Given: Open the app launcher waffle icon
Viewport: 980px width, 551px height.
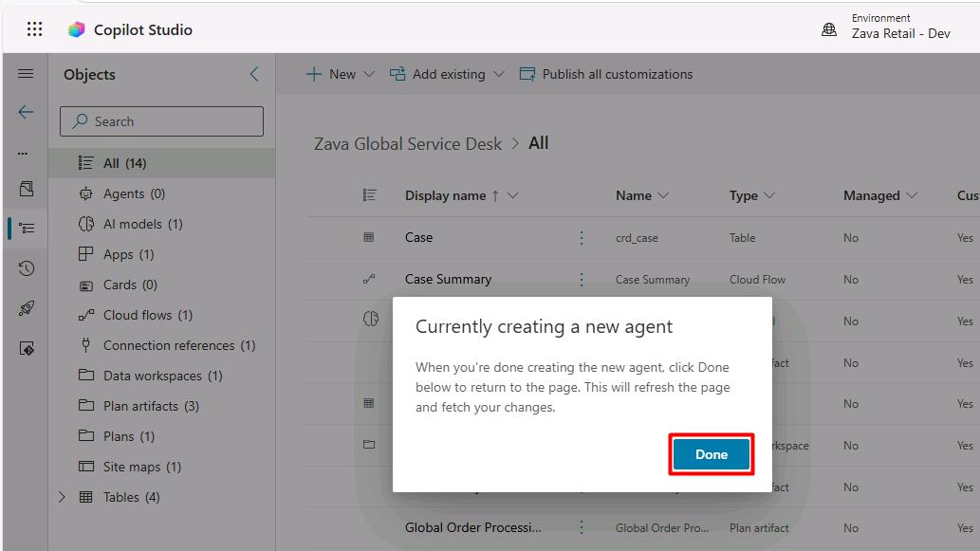Looking at the screenshot, I should 35,29.
